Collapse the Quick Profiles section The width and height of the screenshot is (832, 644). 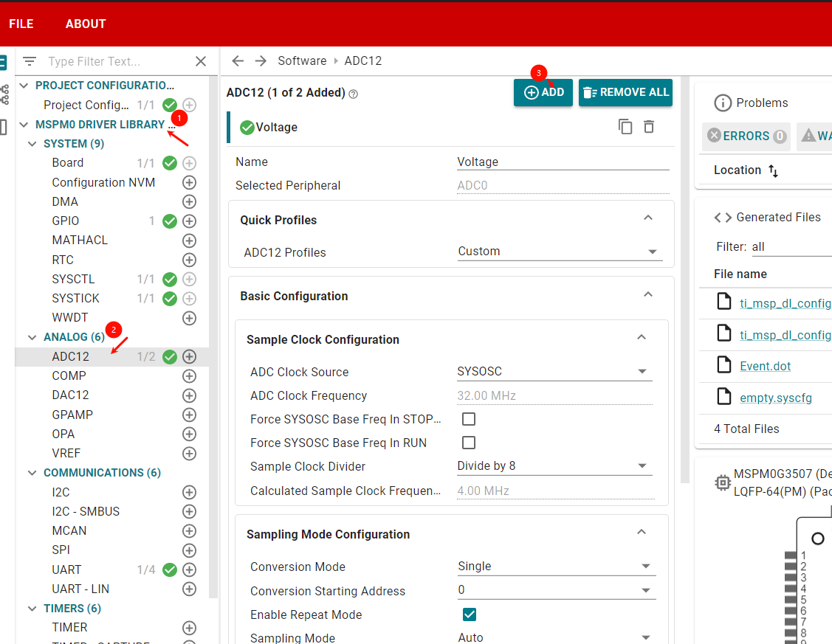(x=648, y=218)
